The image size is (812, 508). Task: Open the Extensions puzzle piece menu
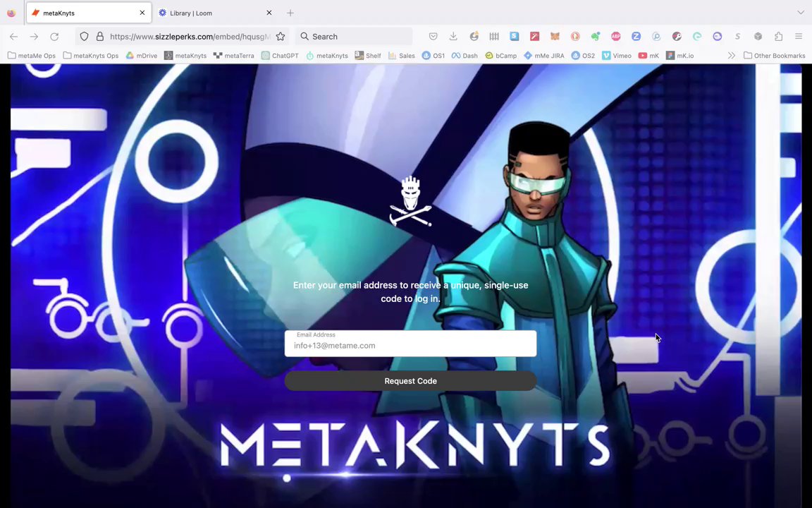[x=778, y=36]
